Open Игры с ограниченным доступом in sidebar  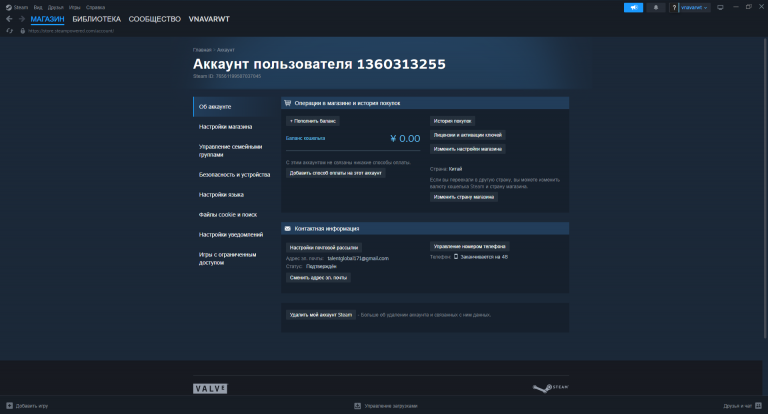click(234, 259)
